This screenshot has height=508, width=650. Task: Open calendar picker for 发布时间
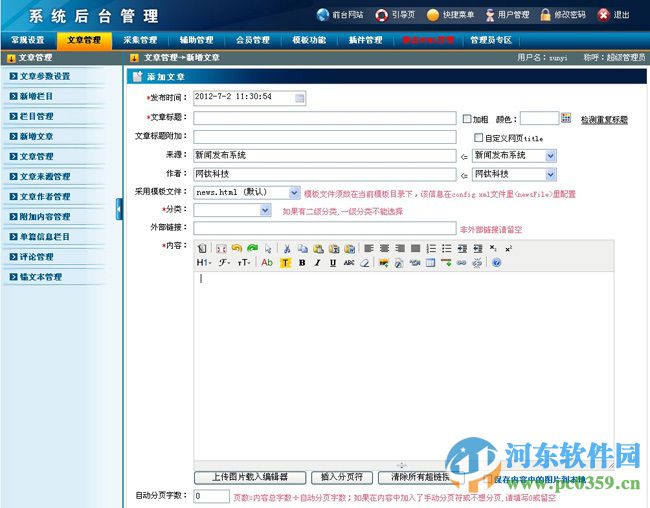point(299,98)
